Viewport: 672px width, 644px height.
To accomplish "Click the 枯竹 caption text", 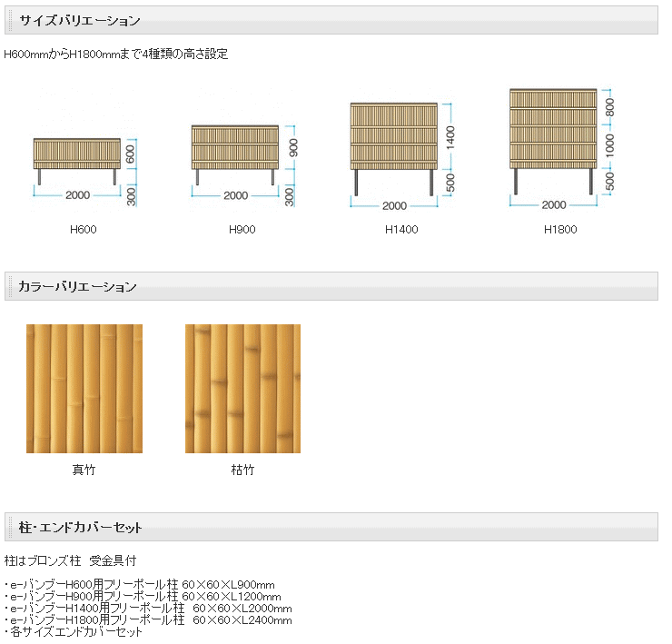I will point(242,470).
